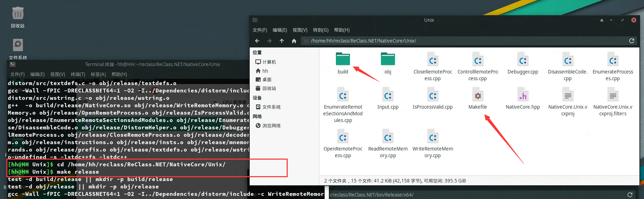Screen dimensions: 644x199
Task: Open 转到(G) menu in file manager
Action: click(x=320, y=30)
